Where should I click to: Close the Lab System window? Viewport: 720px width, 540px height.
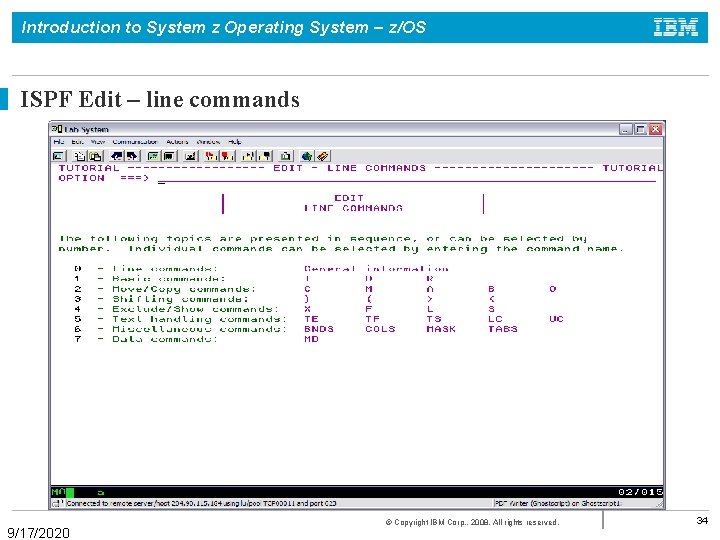(x=655, y=129)
